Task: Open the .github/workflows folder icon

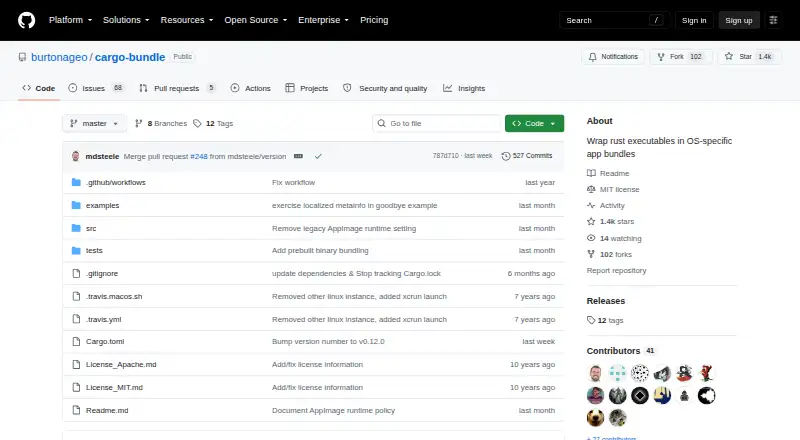Action: (76, 182)
